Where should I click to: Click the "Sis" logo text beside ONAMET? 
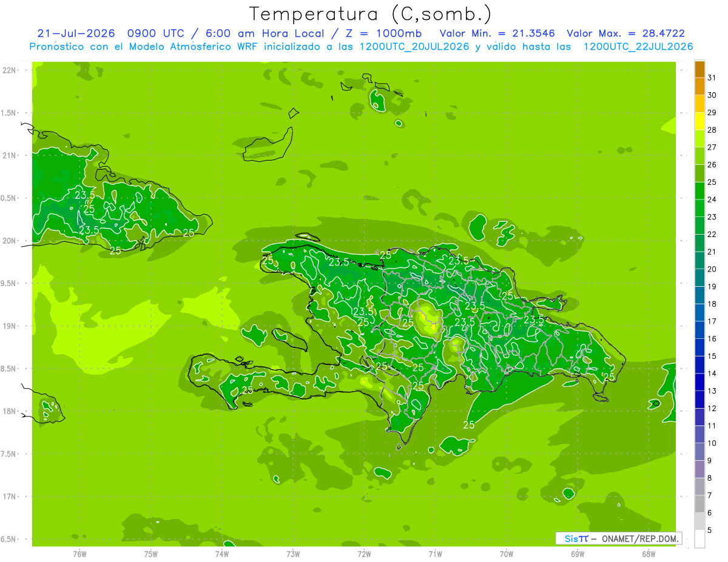pyautogui.click(x=571, y=538)
